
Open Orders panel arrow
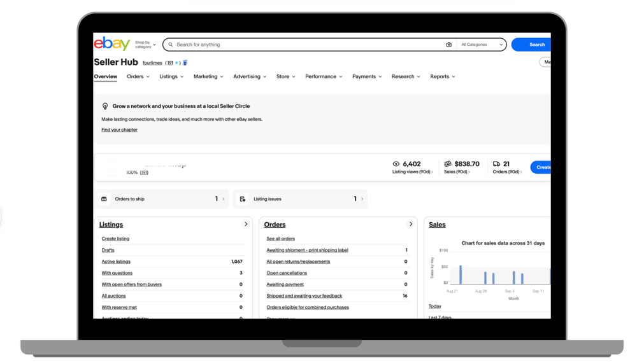pos(411,224)
